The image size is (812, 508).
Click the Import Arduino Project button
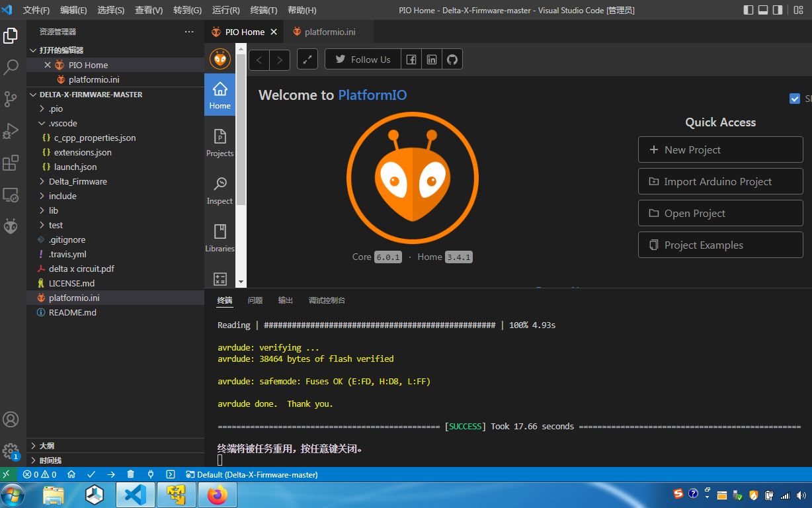tap(721, 181)
